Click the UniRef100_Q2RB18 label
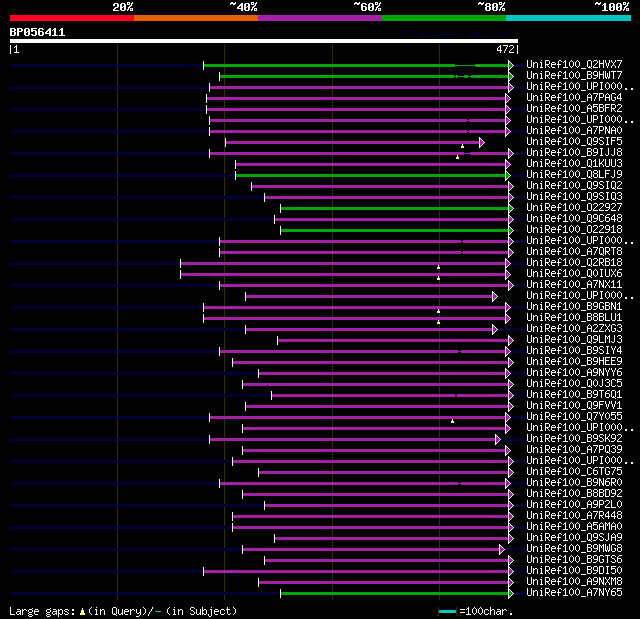 click(574, 263)
